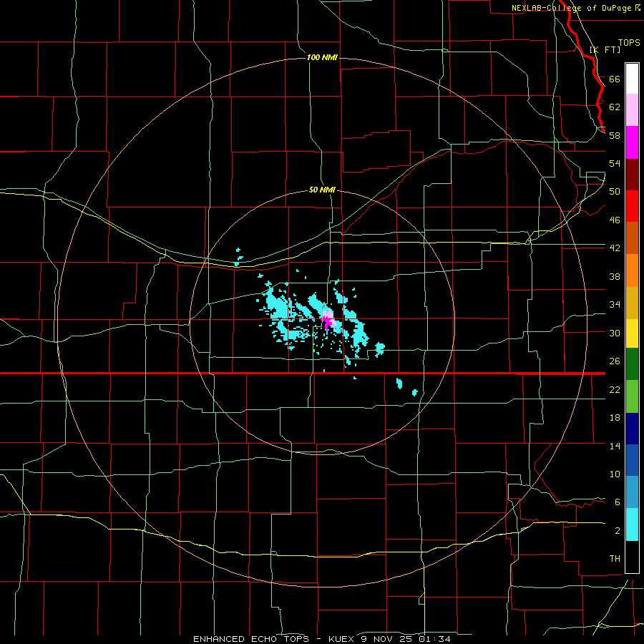Image resolution: width=644 pixels, height=644 pixels.
Task: Click the legend value 46
Action: click(x=615, y=220)
